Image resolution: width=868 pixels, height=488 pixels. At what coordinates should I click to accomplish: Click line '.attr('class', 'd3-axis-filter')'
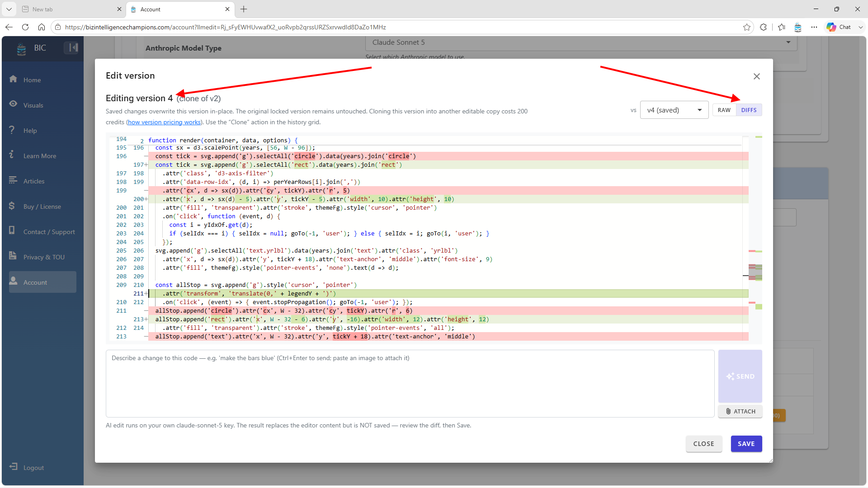(218, 174)
